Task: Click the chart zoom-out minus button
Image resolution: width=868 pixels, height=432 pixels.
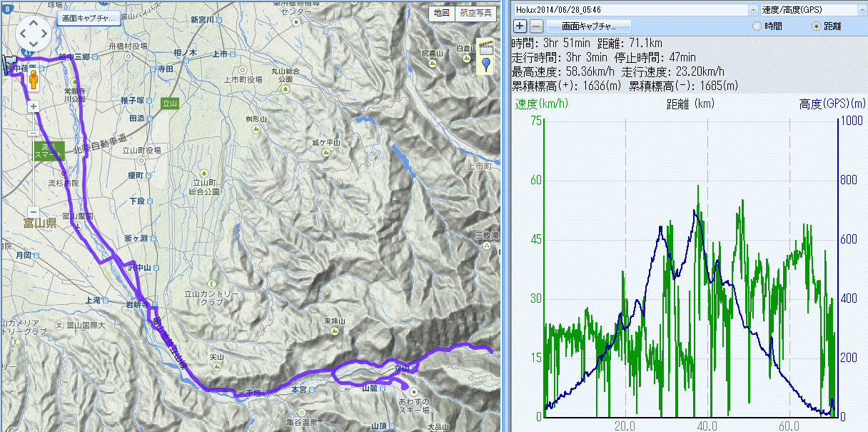Action: pyautogui.click(x=536, y=26)
